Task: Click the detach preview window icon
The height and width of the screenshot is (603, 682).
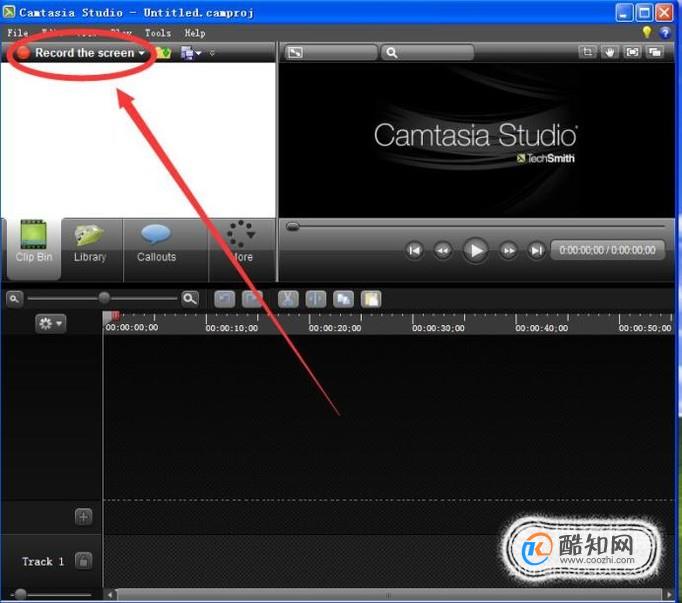Action: (x=655, y=52)
